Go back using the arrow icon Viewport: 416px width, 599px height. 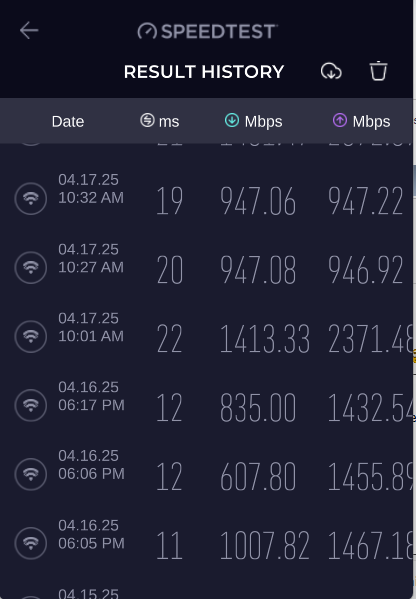coord(29,31)
